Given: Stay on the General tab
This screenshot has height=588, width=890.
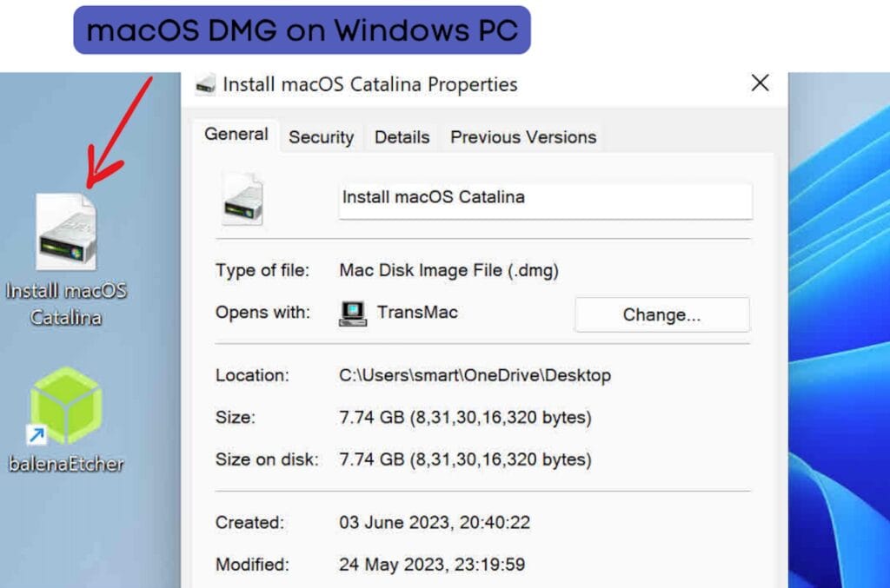Looking at the screenshot, I should (x=235, y=134).
